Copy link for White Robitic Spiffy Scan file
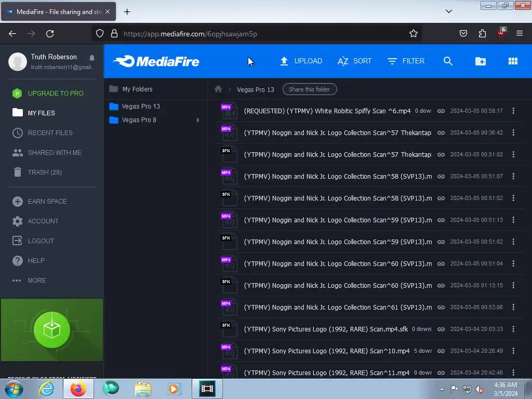 441,111
